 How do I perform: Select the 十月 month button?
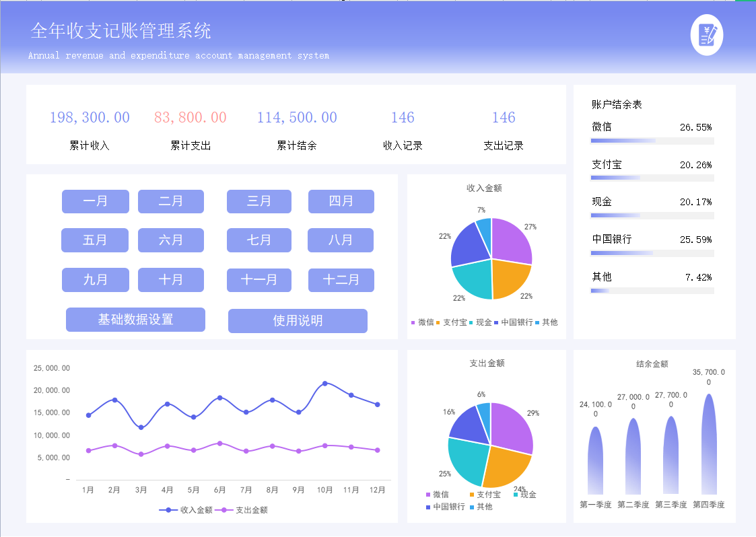pyautogui.click(x=171, y=280)
